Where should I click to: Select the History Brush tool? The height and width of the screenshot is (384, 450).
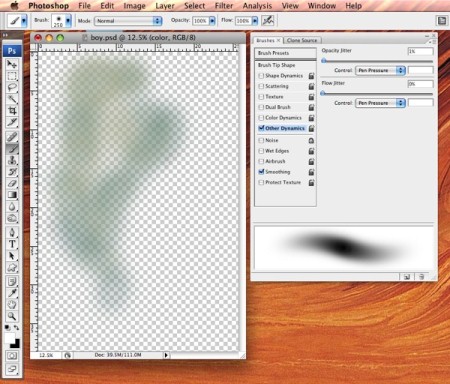pos(12,172)
